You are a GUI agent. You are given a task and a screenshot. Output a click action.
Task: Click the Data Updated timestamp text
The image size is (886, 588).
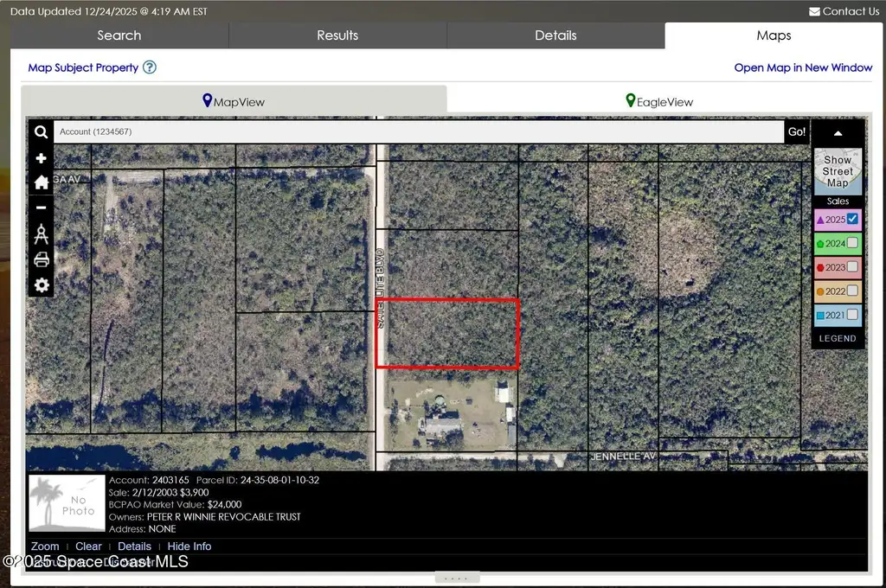click(108, 11)
